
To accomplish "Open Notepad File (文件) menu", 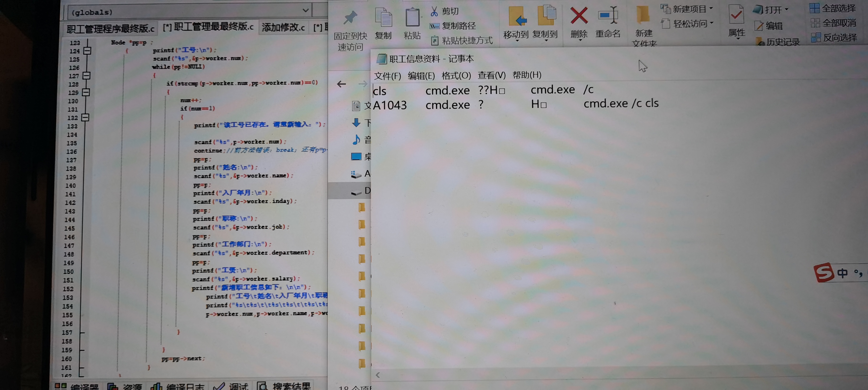I will click(388, 76).
